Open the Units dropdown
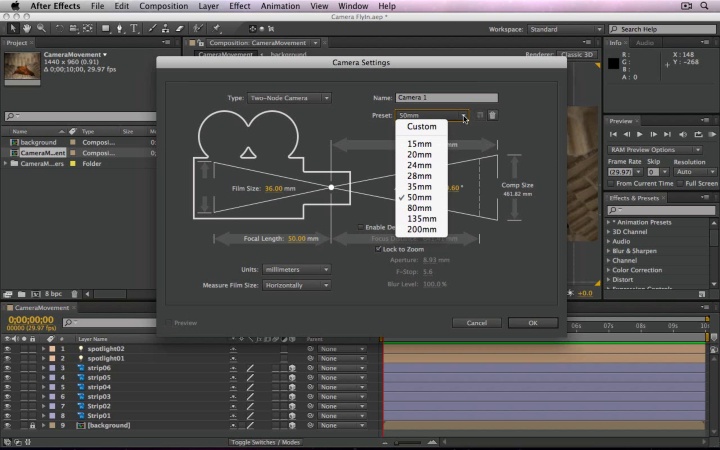The height and width of the screenshot is (450, 720). pyautogui.click(x=296, y=270)
